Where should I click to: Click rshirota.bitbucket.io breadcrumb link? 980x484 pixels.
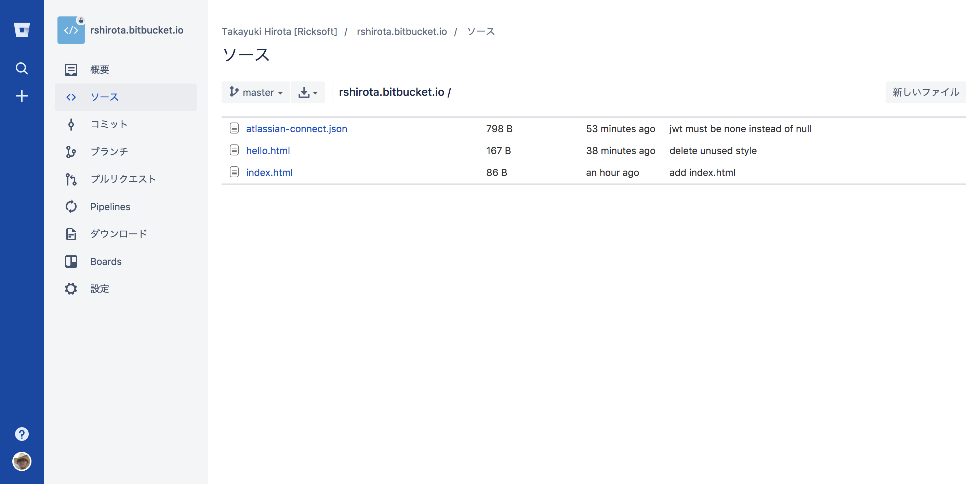pyautogui.click(x=402, y=31)
